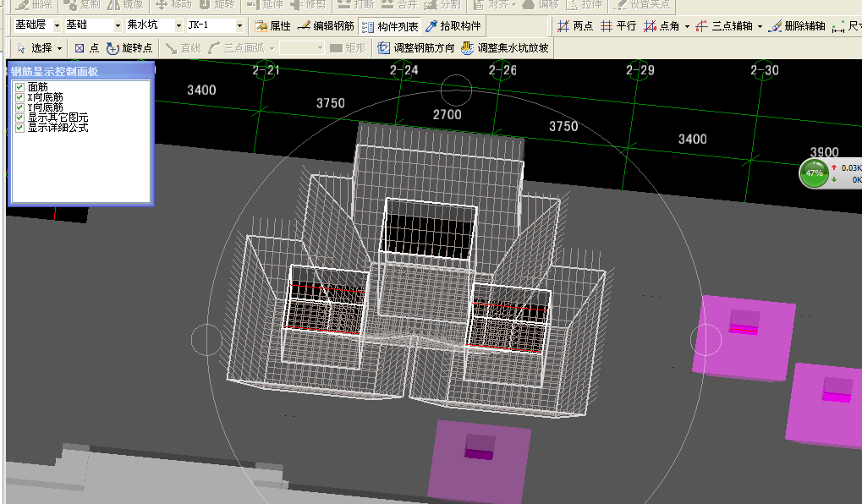Open the empty combo box beside 矩形
Viewport: 862px width, 504px height.
[x=301, y=48]
